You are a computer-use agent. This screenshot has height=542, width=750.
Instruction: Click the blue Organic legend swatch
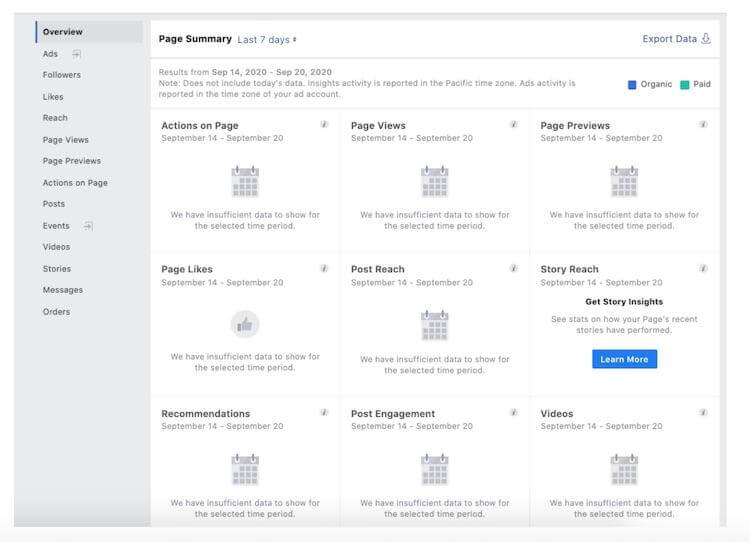[x=632, y=85]
